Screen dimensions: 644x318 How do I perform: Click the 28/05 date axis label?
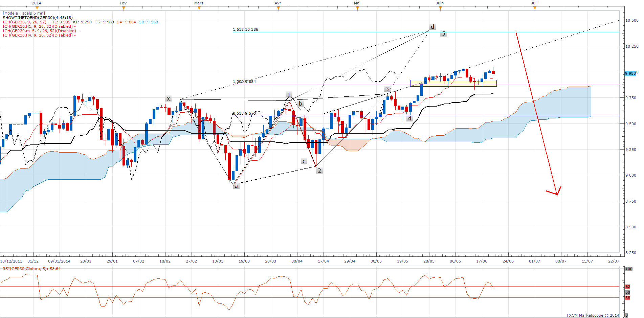point(429,261)
